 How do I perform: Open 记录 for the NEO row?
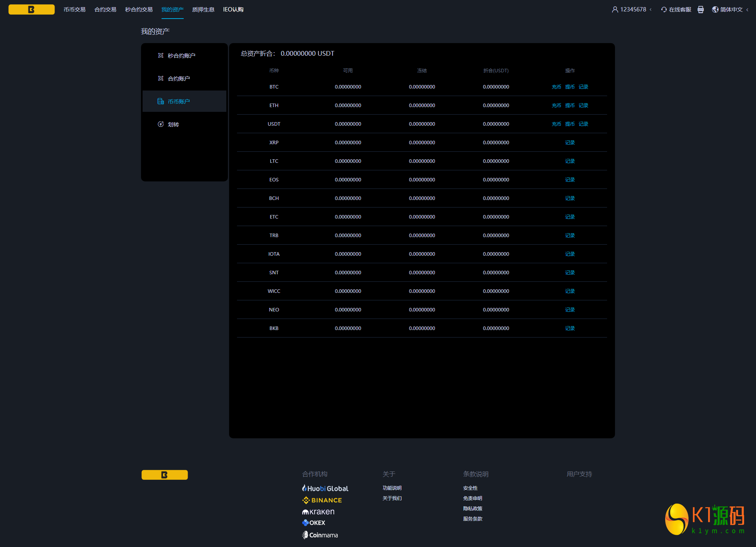[x=570, y=310]
